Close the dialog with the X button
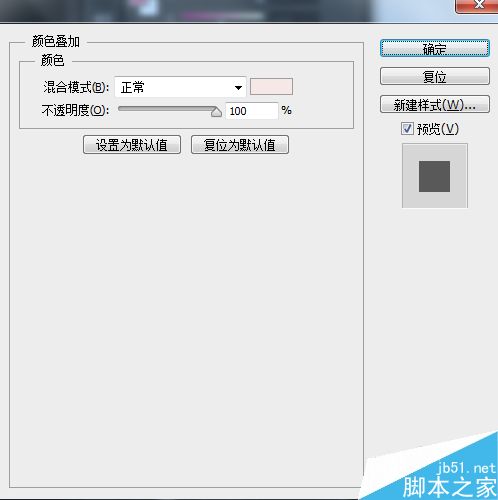The height and width of the screenshot is (500, 498). pos(477,6)
